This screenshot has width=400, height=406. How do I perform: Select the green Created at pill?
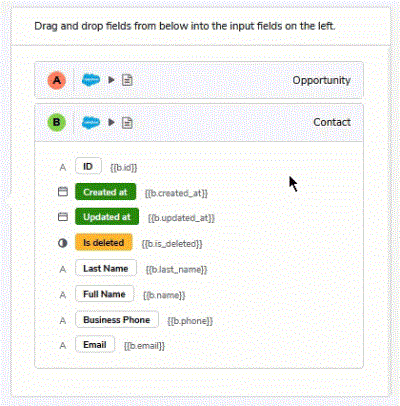pos(105,192)
